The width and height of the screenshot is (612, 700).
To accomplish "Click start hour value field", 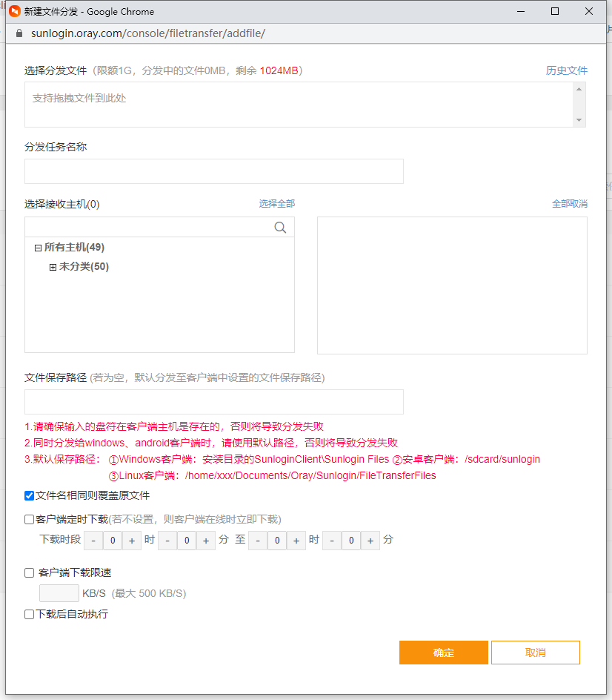I will [113, 541].
